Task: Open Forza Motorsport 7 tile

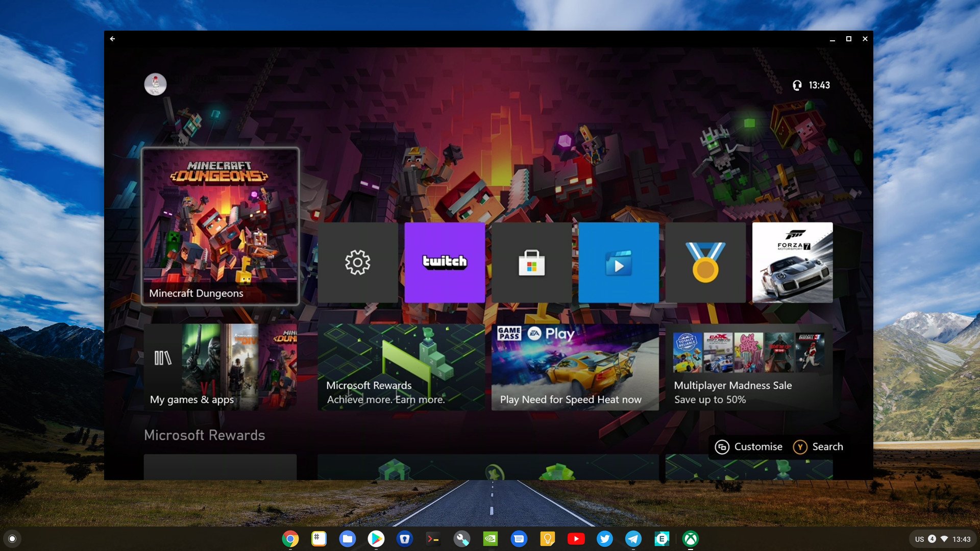Action: pos(792,262)
